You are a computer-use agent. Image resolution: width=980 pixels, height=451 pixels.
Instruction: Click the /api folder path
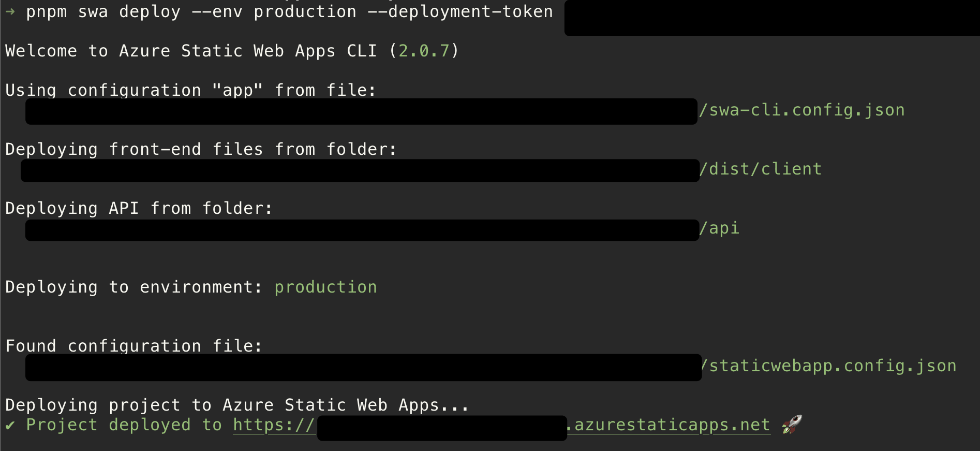(719, 228)
